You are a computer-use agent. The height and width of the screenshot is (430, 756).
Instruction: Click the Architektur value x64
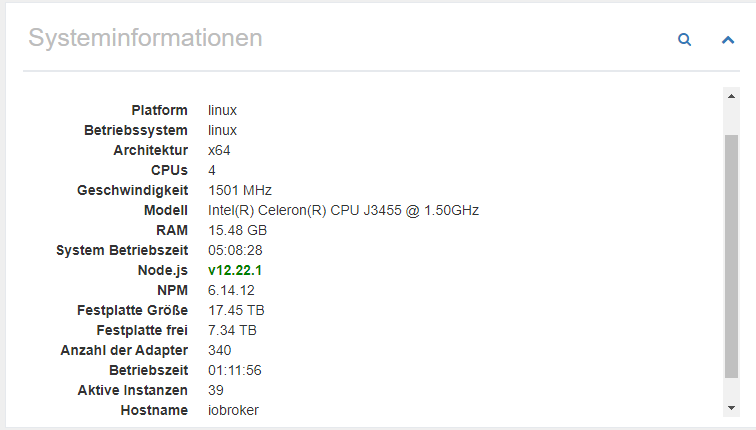219,150
